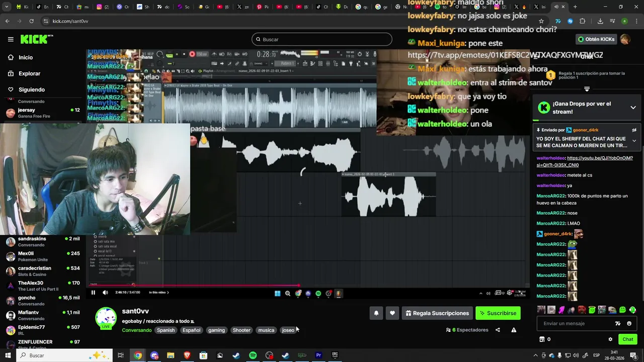
Task: Reload the page with the browser refresh button
Action: click(x=31, y=21)
